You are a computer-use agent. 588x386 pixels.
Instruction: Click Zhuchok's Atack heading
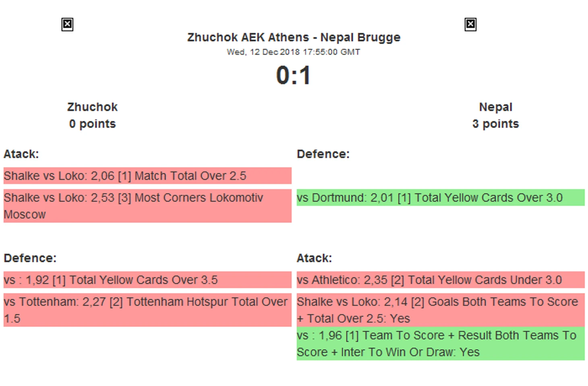pyautogui.click(x=21, y=154)
